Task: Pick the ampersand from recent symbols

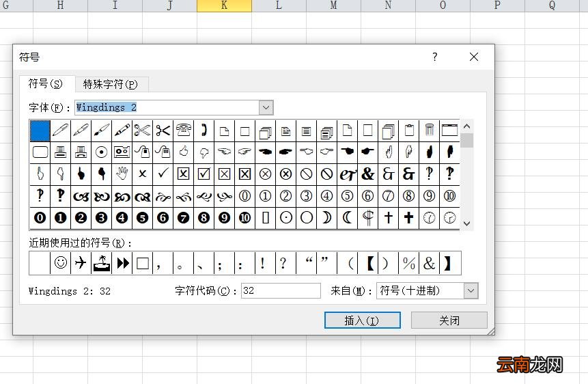Action: point(430,263)
